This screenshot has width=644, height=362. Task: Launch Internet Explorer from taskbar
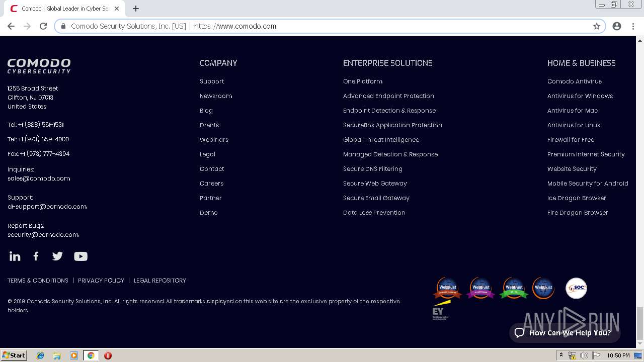(40, 355)
